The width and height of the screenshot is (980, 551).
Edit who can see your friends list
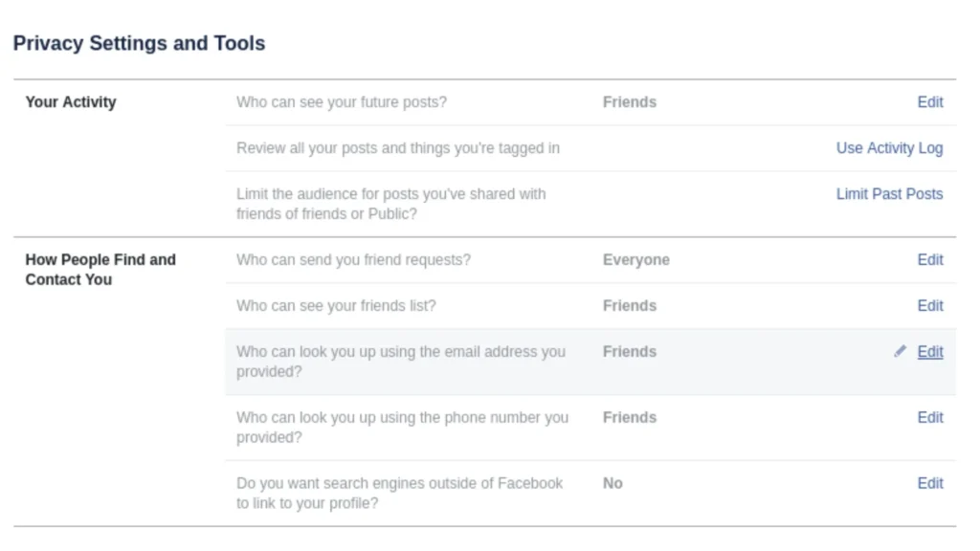tap(929, 305)
